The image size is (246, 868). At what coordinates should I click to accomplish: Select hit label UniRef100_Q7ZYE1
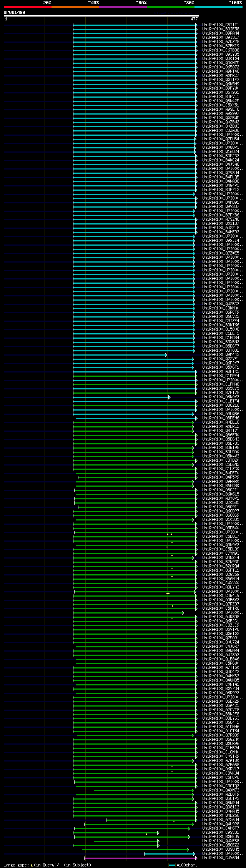(x=221, y=359)
